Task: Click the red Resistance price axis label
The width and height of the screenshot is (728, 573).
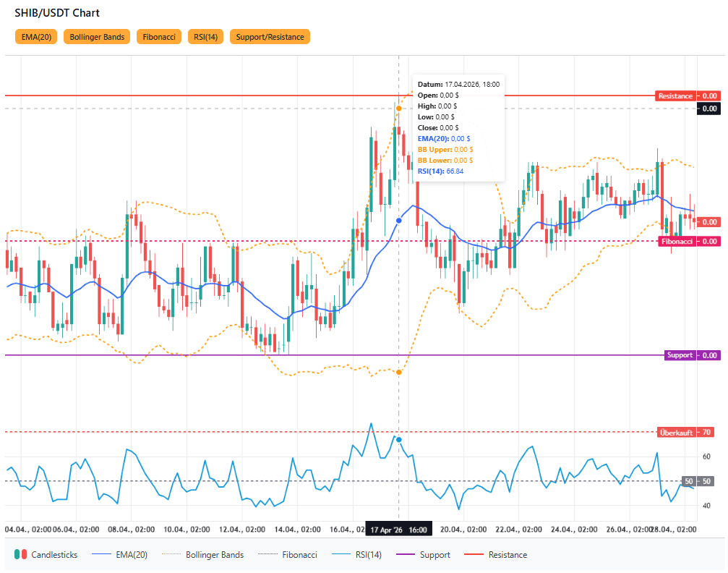Action: point(675,95)
